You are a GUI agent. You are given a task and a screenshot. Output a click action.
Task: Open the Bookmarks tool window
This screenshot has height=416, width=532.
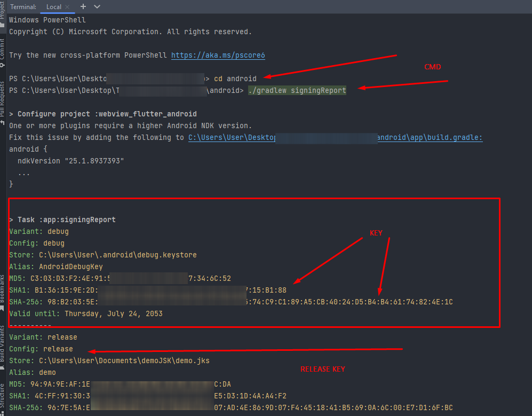click(x=3, y=288)
